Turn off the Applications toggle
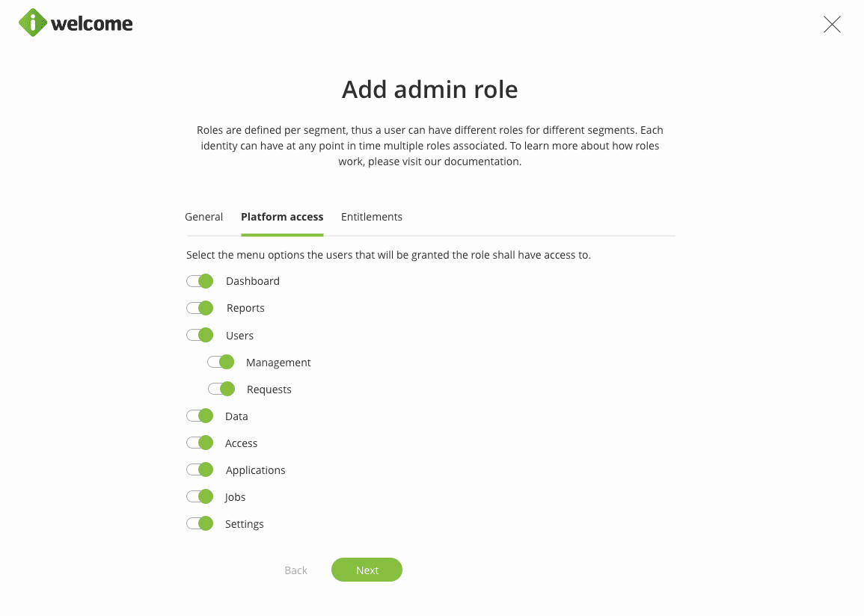Viewport: 864px width, 616px height. (x=200, y=470)
